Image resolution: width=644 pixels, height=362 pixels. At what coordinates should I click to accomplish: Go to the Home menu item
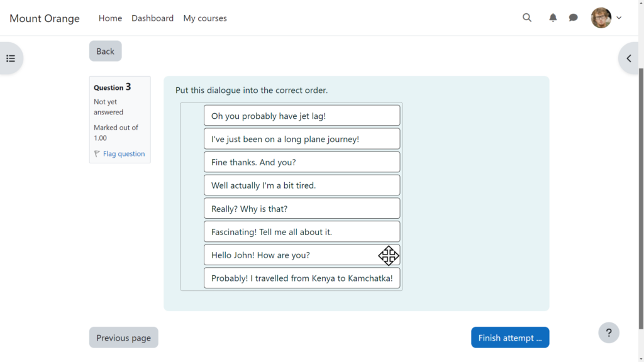(110, 18)
